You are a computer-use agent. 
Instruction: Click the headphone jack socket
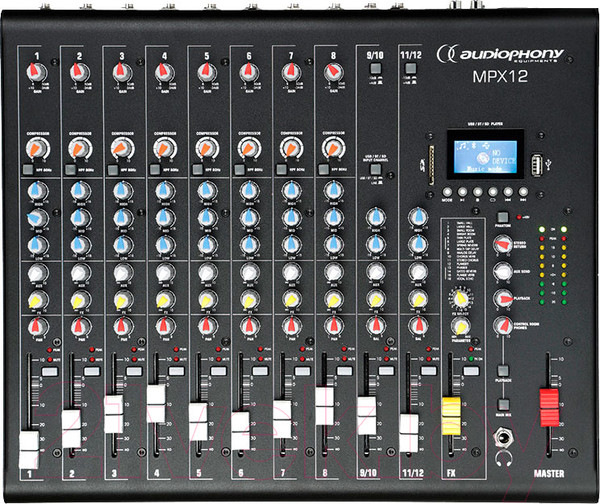pos(503,437)
